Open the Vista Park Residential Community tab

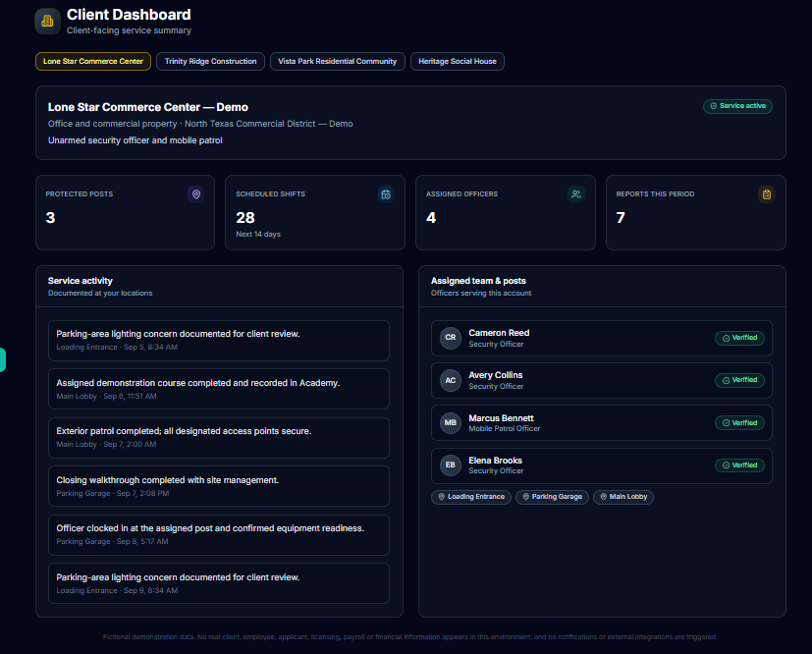click(x=337, y=61)
